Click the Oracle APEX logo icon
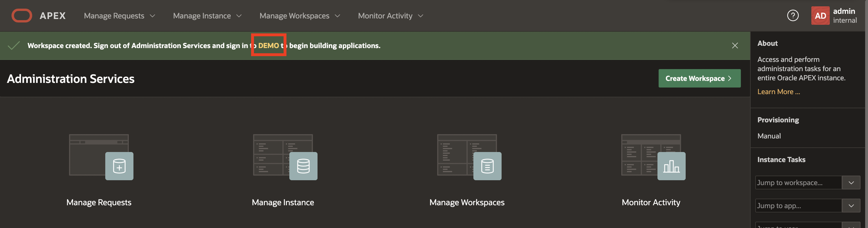 [22, 16]
